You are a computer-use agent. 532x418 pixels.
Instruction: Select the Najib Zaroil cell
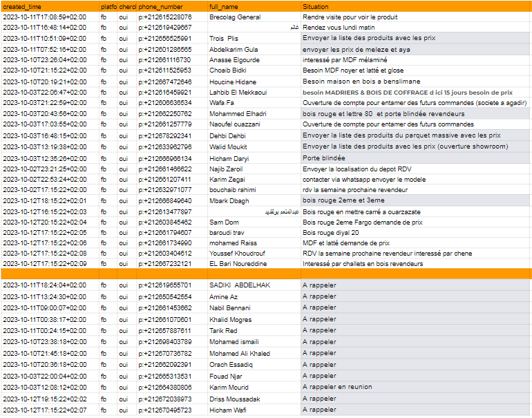[254, 169]
